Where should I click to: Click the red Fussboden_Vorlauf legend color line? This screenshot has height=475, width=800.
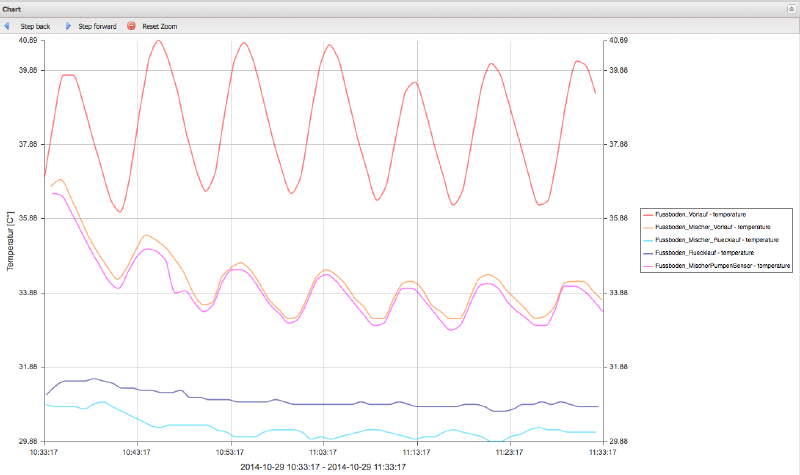tap(648, 214)
